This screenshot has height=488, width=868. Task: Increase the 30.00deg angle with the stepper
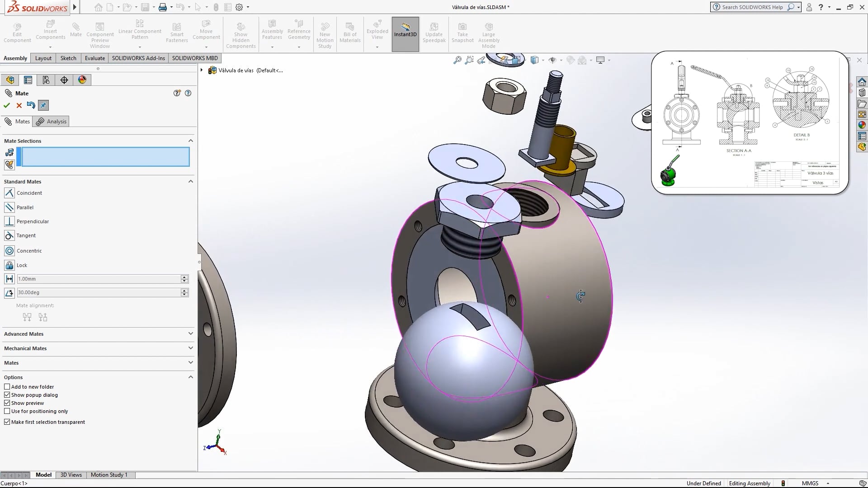(x=184, y=291)
